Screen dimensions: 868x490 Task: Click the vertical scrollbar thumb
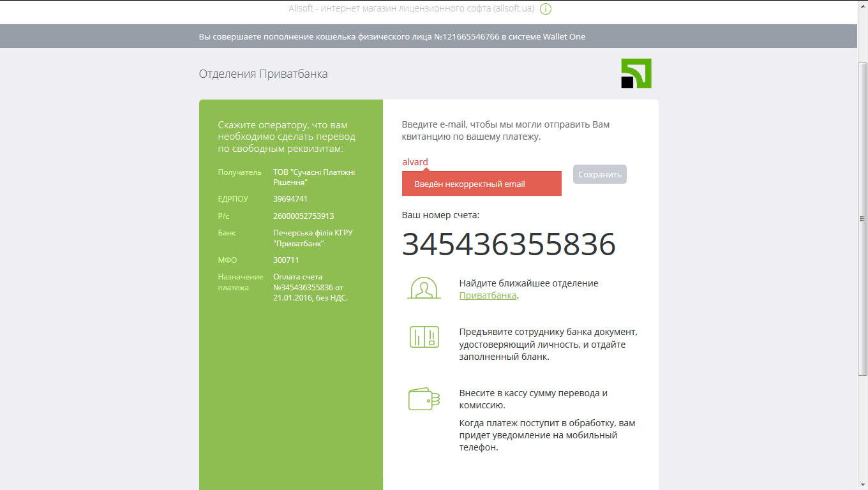[x=862, y=218]
